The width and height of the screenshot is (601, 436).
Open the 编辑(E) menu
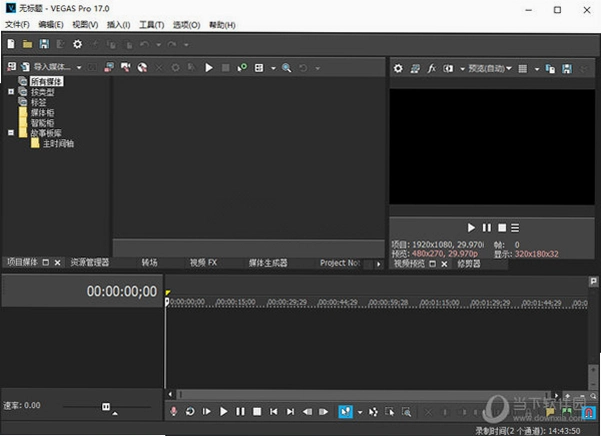[51, 25]
